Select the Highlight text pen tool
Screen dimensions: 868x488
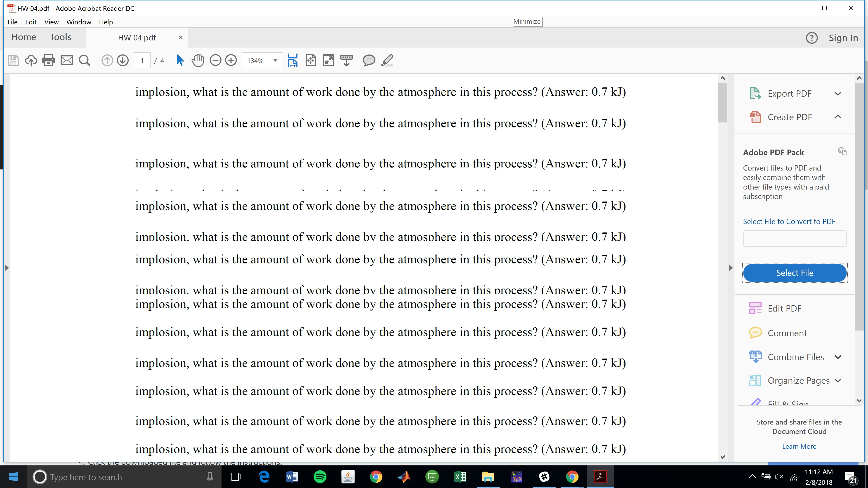pos(387,61)
